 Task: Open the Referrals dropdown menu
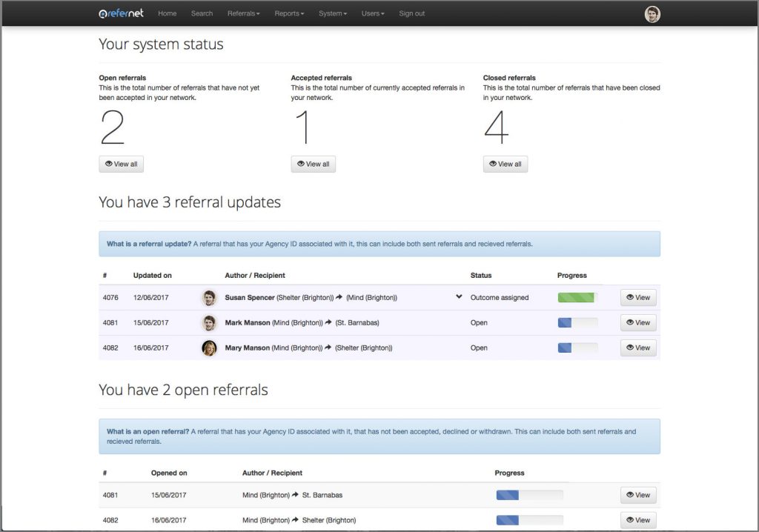tap(243, 13)
